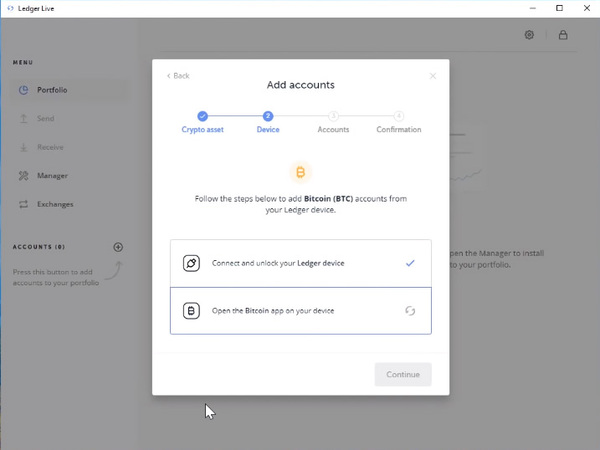Click the Receive downward arrow icon
This screenshot has width=600, height=450.
pos(23,147)
